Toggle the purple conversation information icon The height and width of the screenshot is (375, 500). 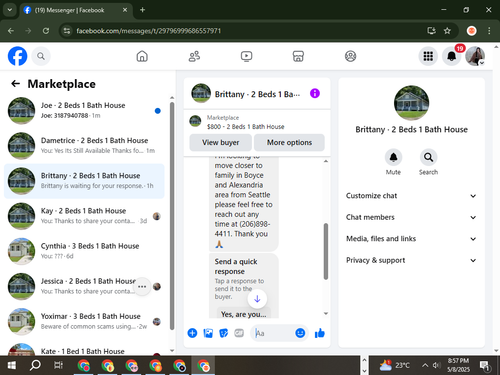pyautogui.click(x=315, y=93)
